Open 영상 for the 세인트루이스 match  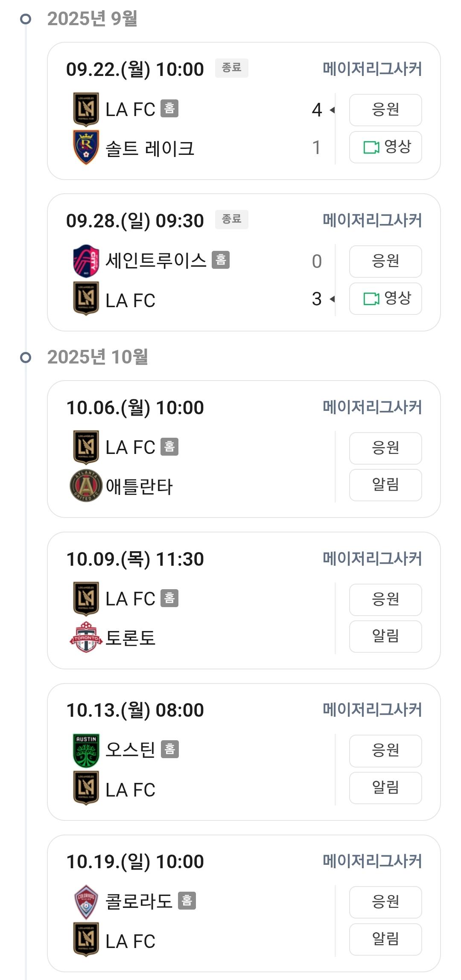click(x=385, y=299)
